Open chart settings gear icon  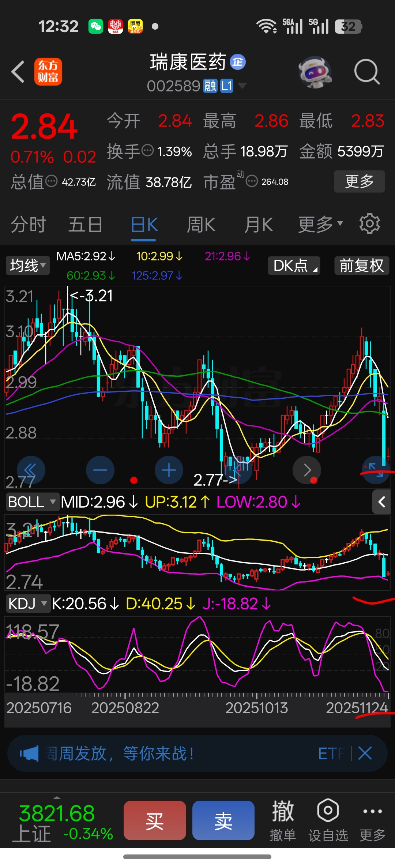tap(370, 223)
